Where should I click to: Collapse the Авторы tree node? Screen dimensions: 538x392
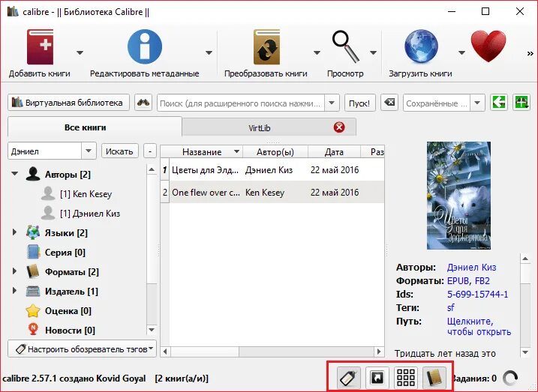pos(15,174)
